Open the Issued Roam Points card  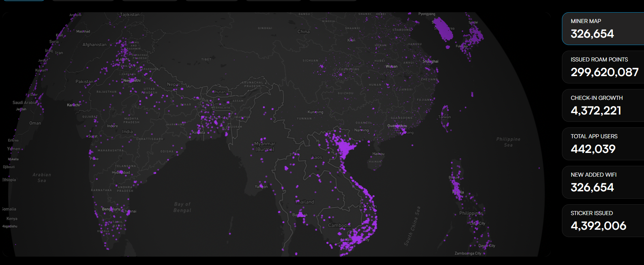pyautogui.click(x=602, y=67)
